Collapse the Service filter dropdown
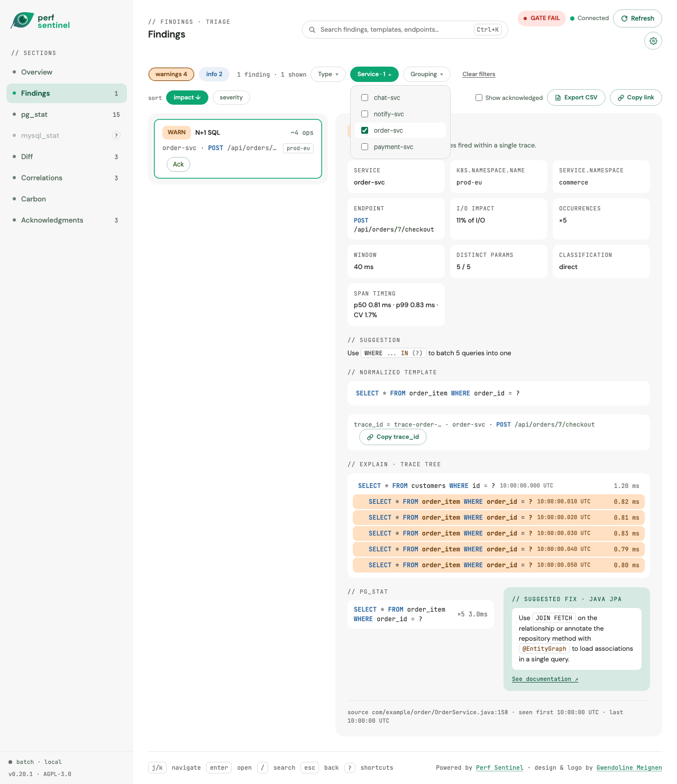The image size is (677, 784). tap(374, 74)
